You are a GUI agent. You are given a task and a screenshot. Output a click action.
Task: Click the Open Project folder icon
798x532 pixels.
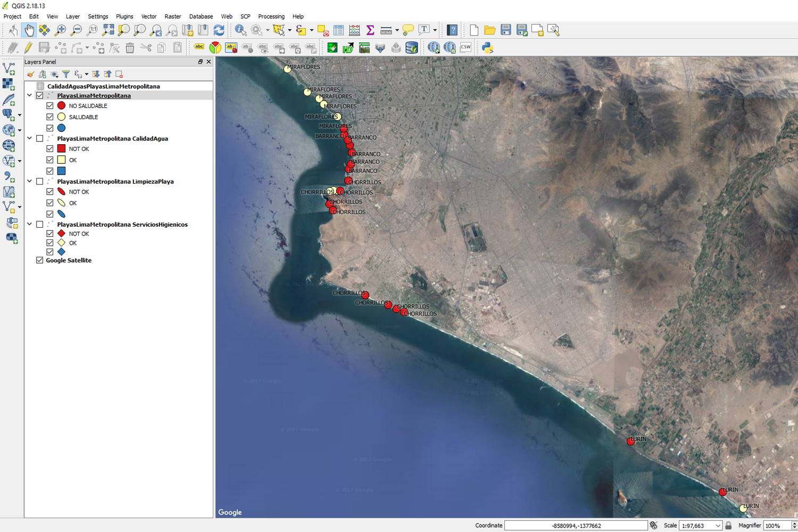pos(490,30)
